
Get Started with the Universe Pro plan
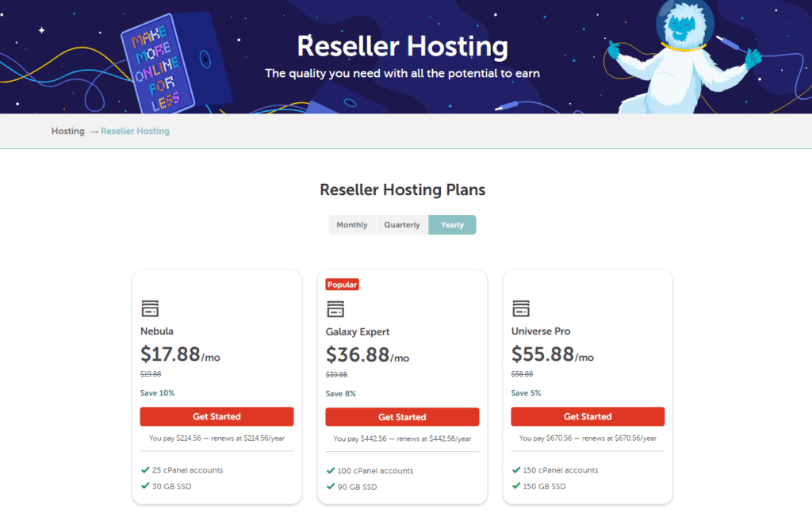(x=588, y=415)
